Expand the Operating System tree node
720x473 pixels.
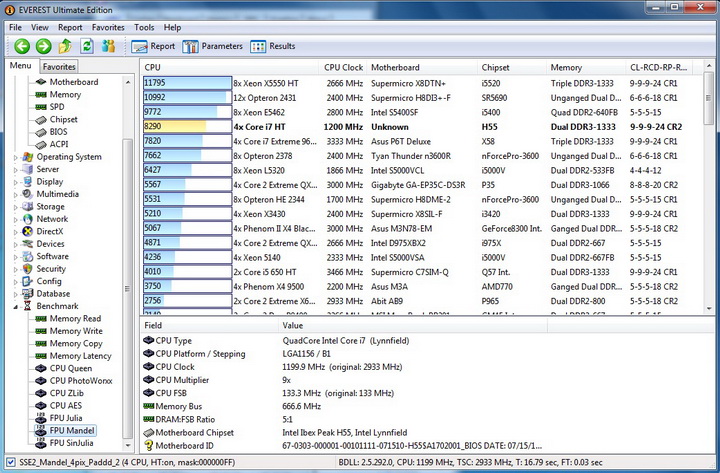(x=16, y=158)
